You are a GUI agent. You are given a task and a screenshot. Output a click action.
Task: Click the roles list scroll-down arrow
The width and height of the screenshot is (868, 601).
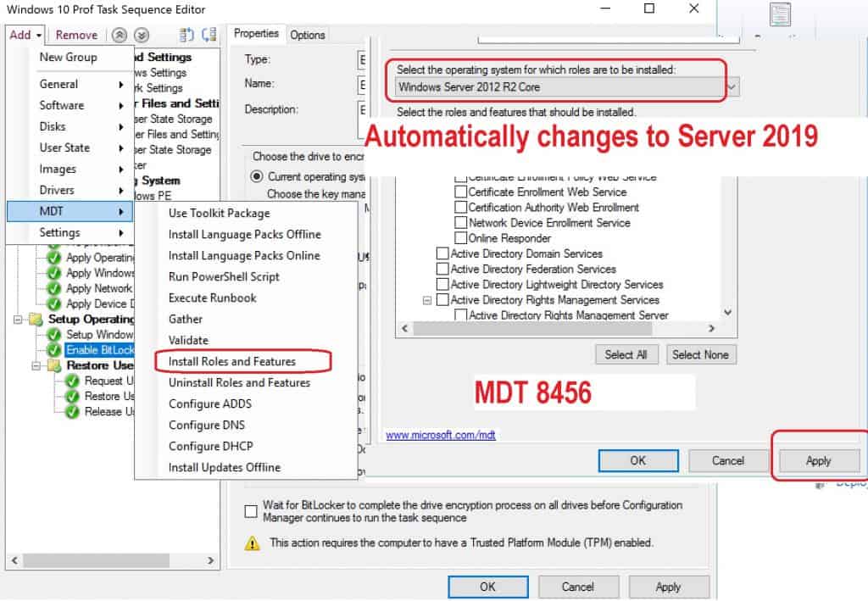point(727,312)
